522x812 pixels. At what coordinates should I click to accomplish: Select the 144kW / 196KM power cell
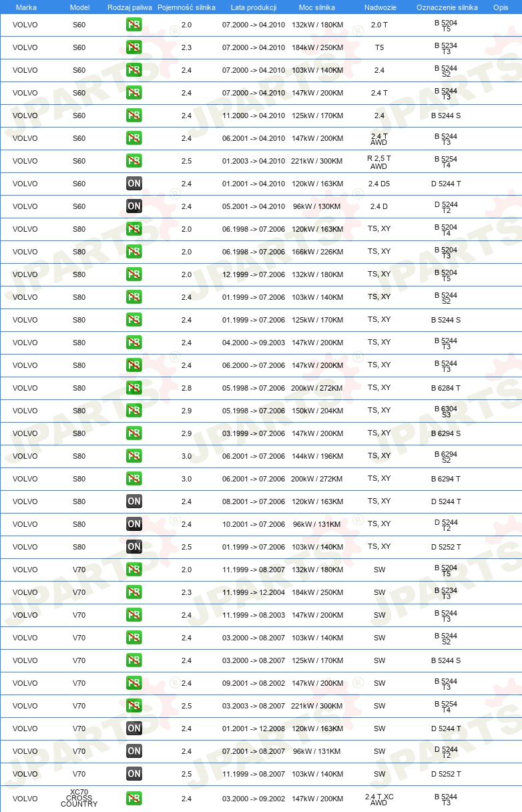[317, 456]
